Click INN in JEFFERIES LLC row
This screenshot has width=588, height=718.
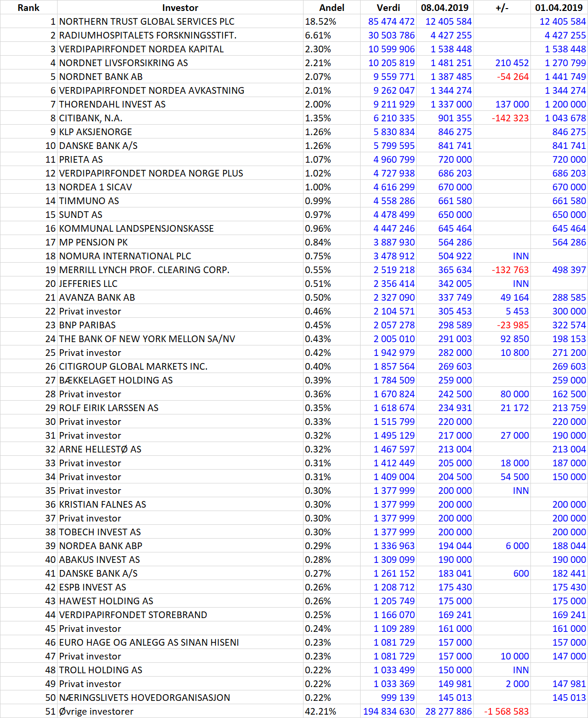click(x=521, y=284)
